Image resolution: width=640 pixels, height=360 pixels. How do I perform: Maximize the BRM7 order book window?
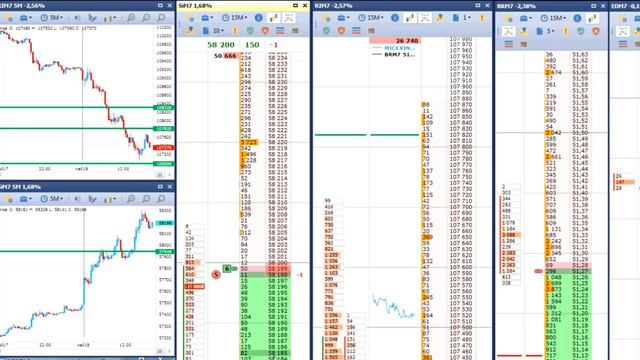tap(593, 6)
